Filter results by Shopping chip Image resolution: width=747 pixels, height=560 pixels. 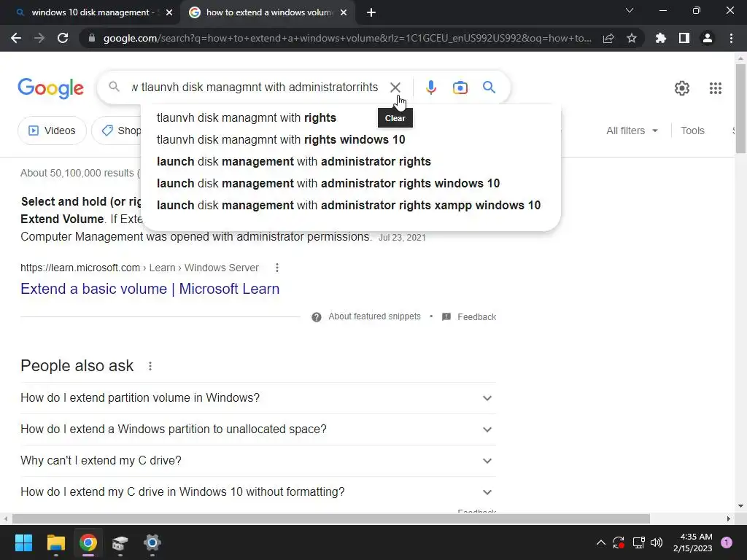click(117, 131)
